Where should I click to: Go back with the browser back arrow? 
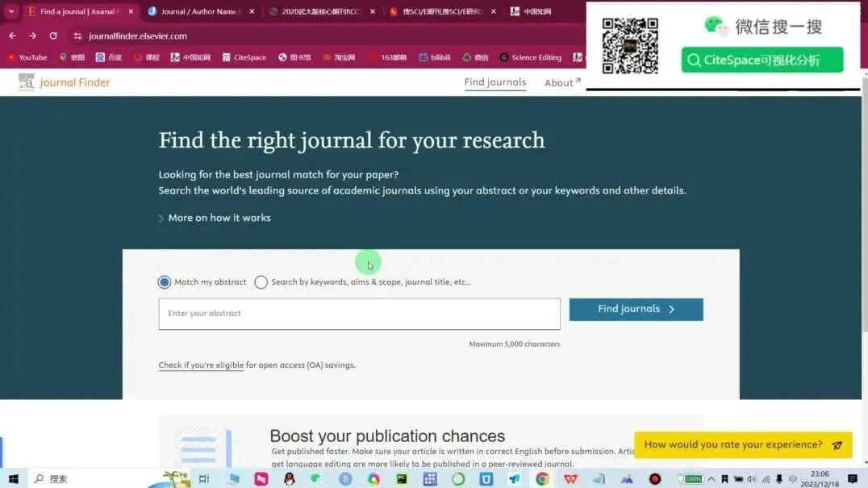13,36
